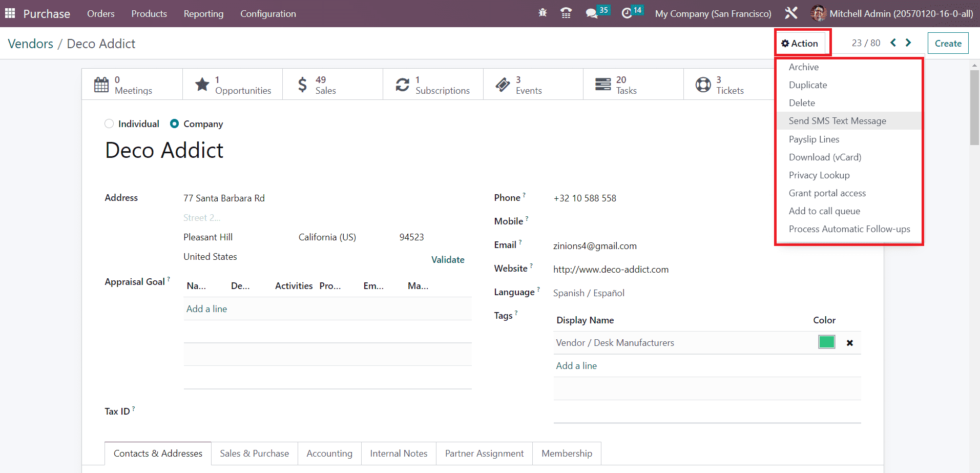980x473 pixels.
Task: Select the Individual radio button
Action: tap(109, 124)
